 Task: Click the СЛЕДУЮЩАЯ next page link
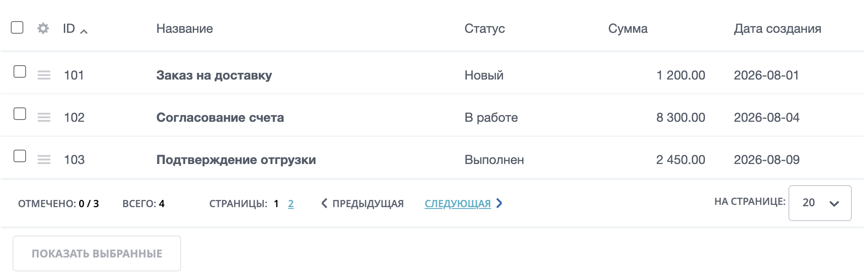tap(458, 204)
